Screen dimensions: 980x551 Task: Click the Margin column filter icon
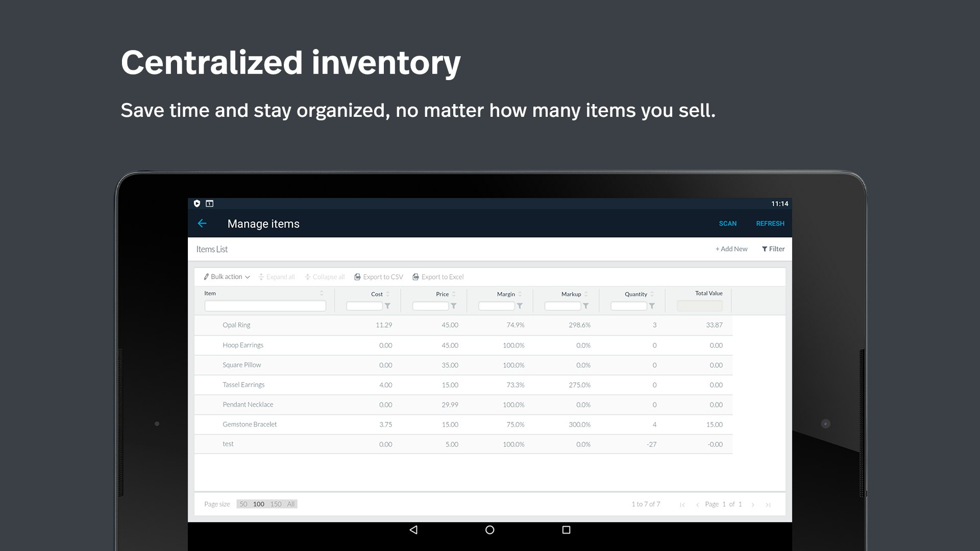tap(520, 306)
